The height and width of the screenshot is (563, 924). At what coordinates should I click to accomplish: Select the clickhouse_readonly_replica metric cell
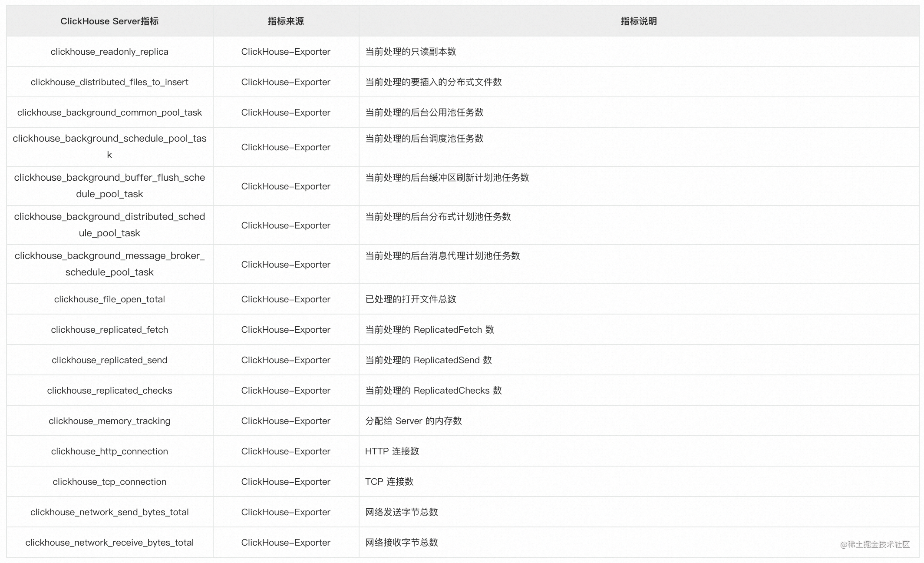point(109,52)
